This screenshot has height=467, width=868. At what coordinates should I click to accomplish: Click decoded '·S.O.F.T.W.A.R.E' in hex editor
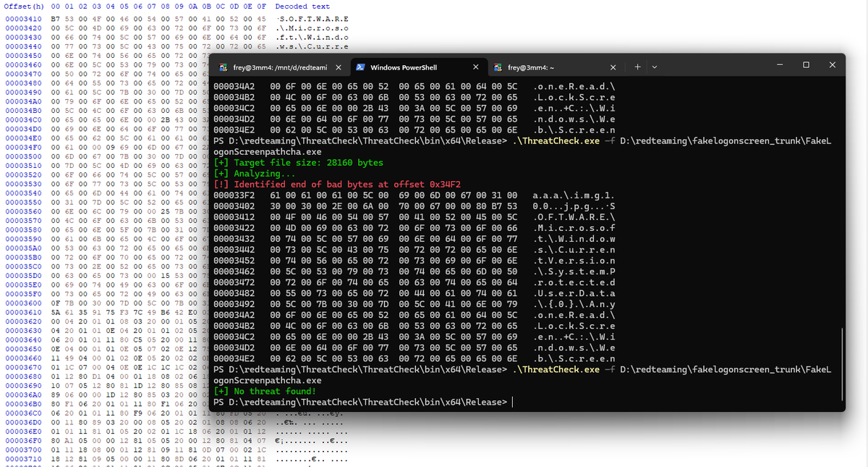click(312, 18)
